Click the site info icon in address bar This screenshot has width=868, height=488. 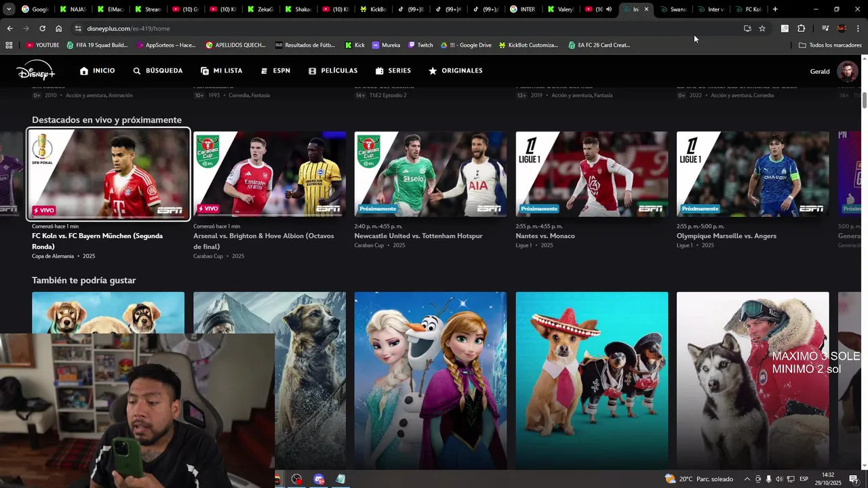coord(78,28)
